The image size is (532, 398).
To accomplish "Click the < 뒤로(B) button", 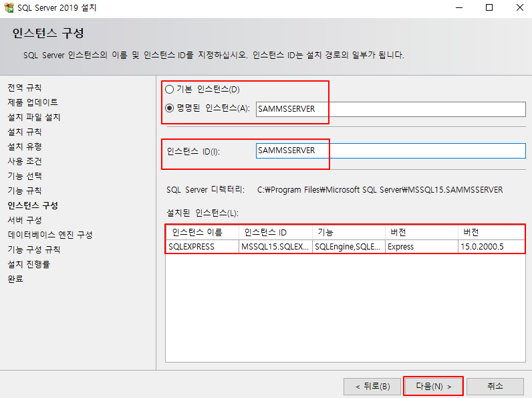I will point(372,386).
